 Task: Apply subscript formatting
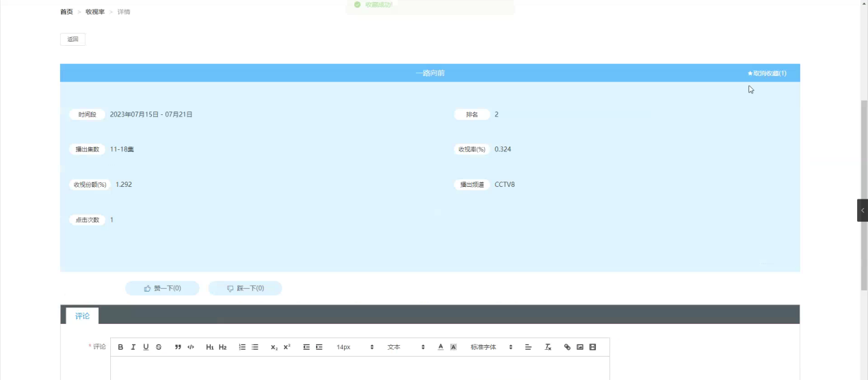(x=274, y=347)
